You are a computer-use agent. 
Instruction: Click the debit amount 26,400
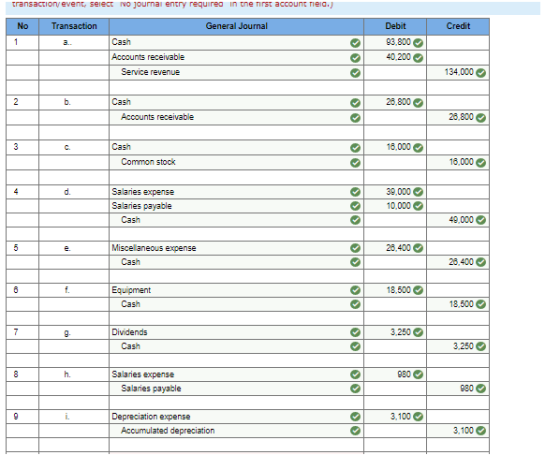[398, 248]
